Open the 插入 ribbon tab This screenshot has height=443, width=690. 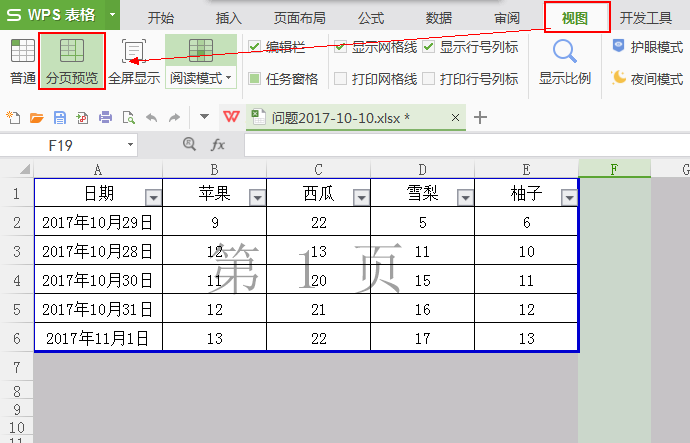coord(228,18)
